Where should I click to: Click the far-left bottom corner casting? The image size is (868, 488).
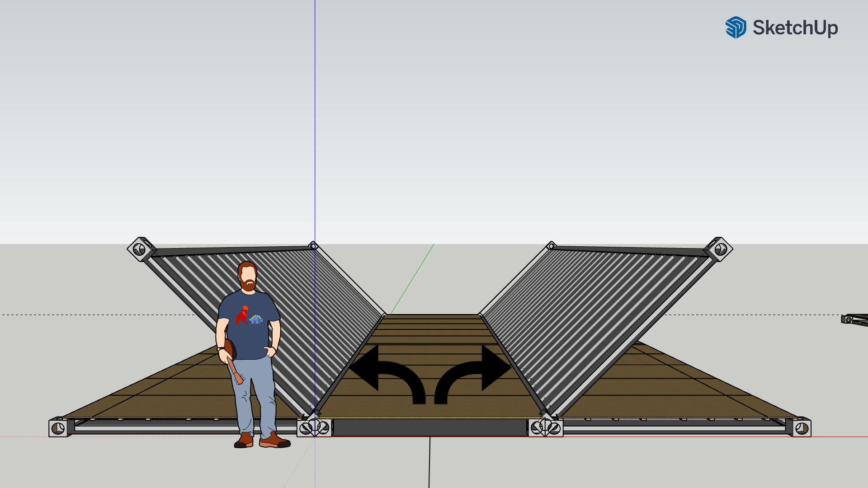pyautogui.click(x=58, y=427)
